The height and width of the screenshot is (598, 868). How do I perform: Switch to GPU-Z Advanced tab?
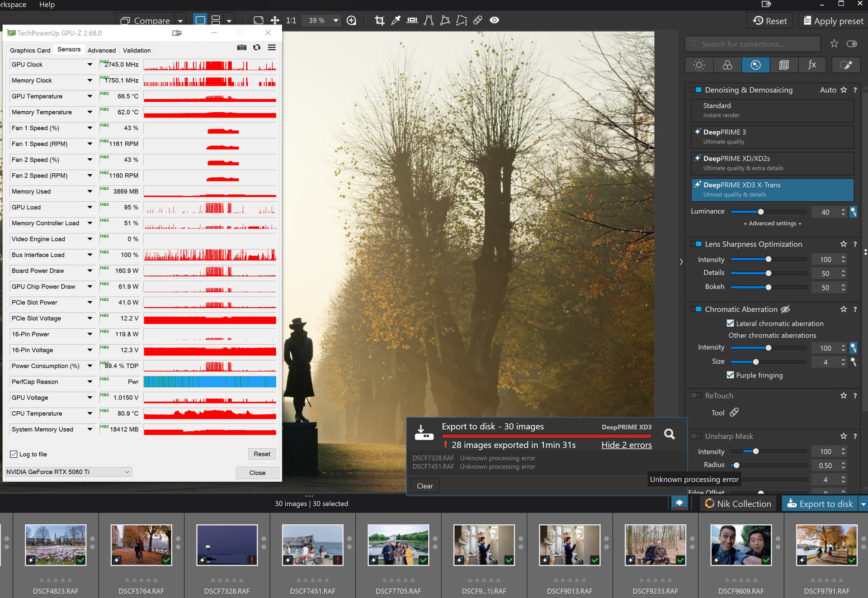tap(102, 50)
